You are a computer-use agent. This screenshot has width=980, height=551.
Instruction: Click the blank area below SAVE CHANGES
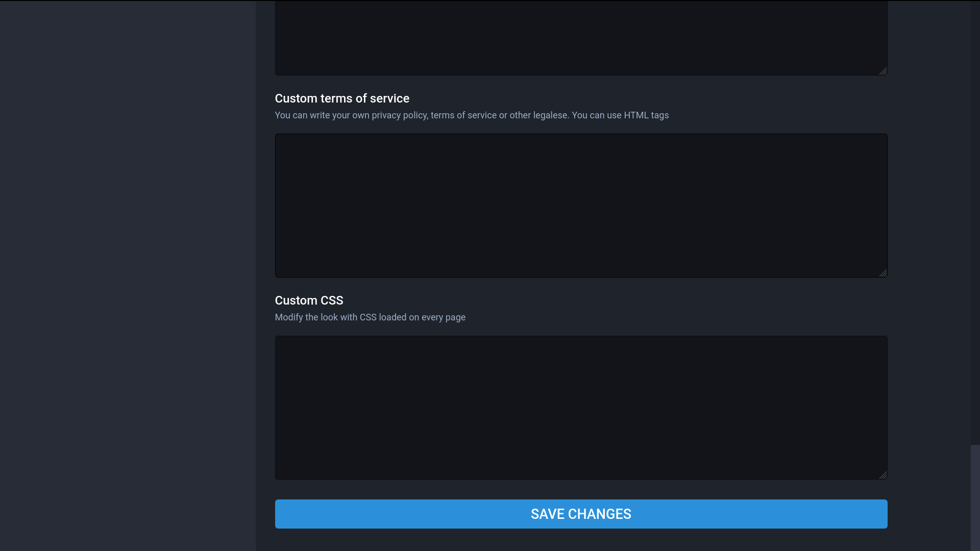click(581, 541)
